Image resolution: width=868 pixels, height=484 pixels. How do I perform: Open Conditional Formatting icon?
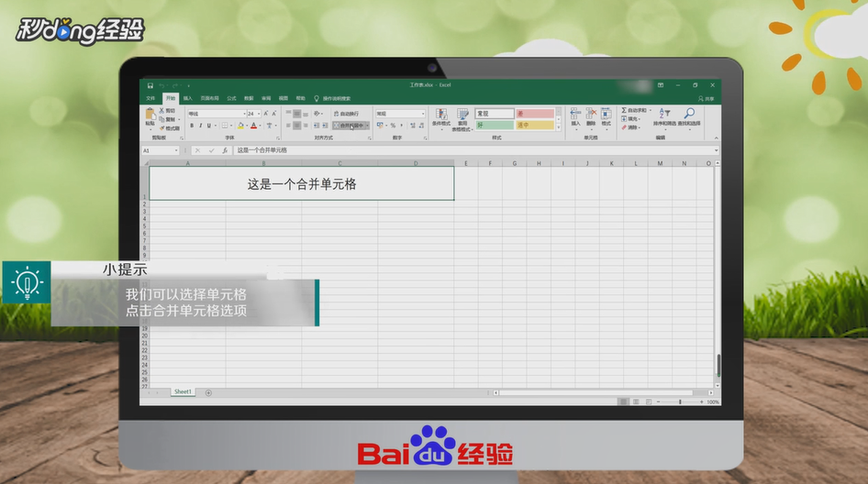click(x=441, y=114)
